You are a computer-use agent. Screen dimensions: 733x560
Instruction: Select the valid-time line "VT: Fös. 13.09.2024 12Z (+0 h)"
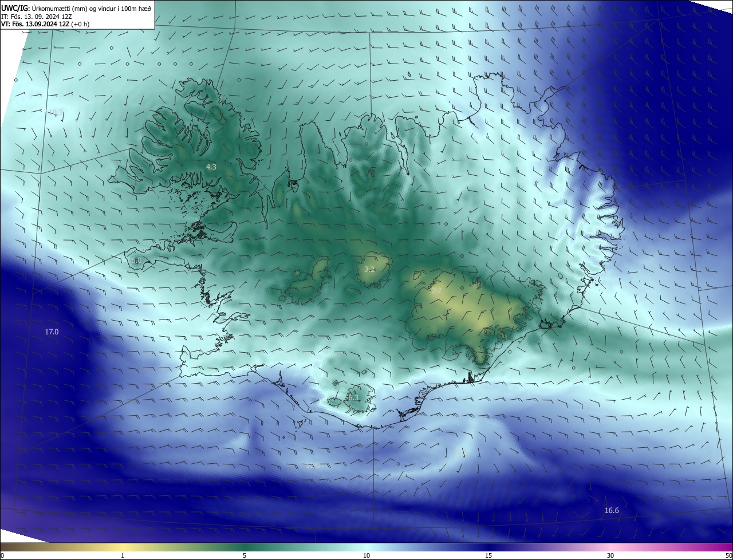pos(45,24)
